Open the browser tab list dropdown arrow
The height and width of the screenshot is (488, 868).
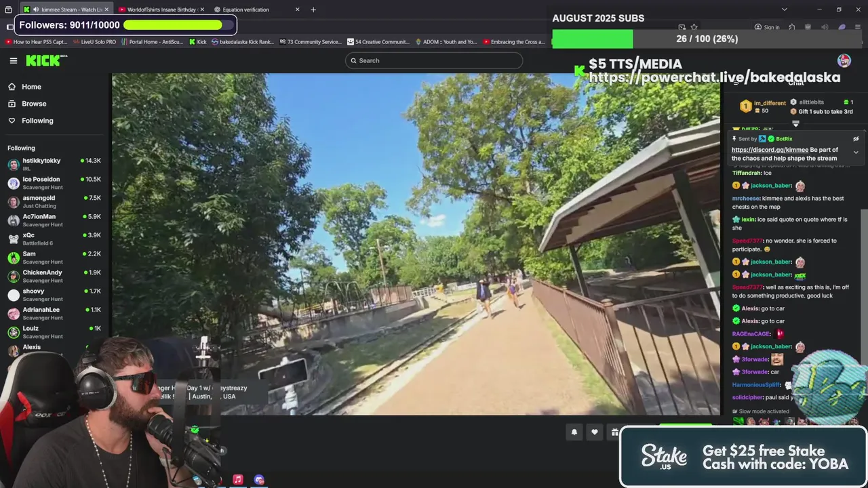tap(785, 9)
